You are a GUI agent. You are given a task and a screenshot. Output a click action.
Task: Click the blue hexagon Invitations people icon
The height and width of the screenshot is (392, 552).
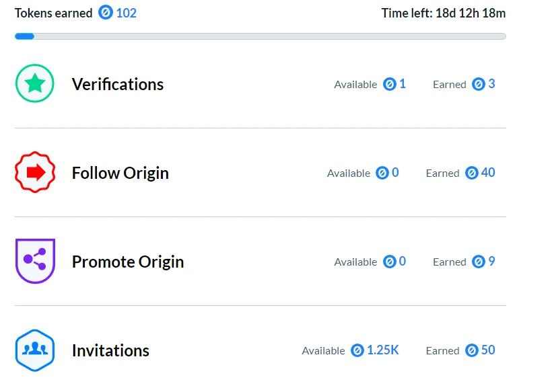[35, 350]
